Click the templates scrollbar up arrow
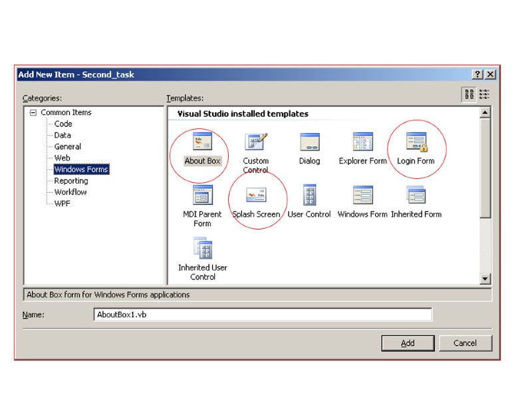The height and width of the screenshot is (399, 532). pyautogui.click(x=485, y=112)
